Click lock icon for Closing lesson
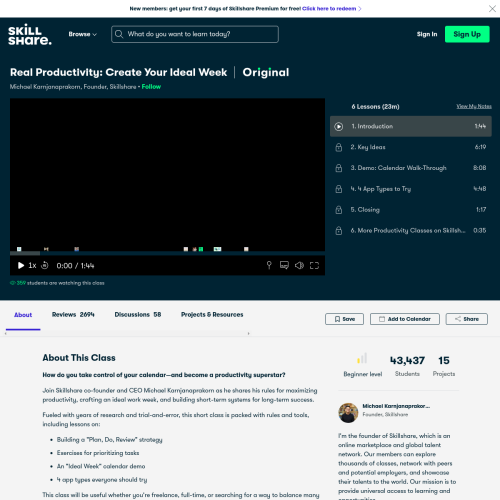The image size is (500, 500). (x=339, y=210)
